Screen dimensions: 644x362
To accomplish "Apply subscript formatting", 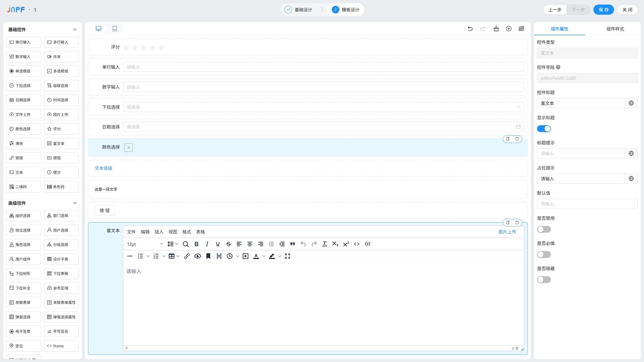I will pyautogui.click(x=335, y=244).
